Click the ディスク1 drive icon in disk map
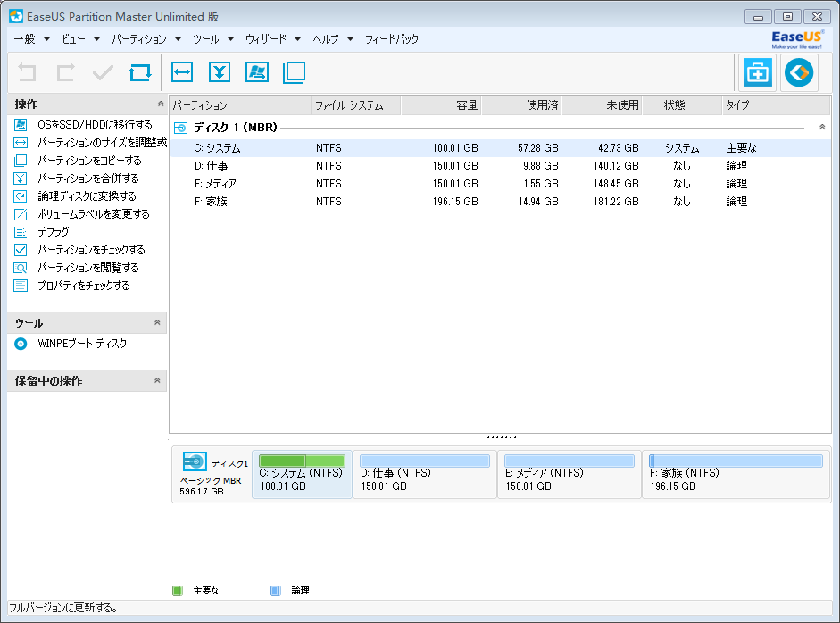840x623 pixels. click(195, 461)
